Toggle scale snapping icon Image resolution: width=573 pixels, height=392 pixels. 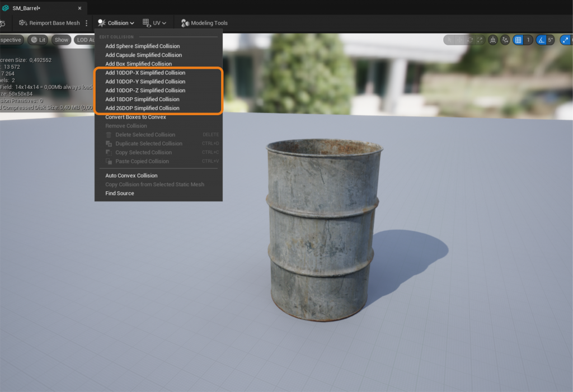click(565, 40)
